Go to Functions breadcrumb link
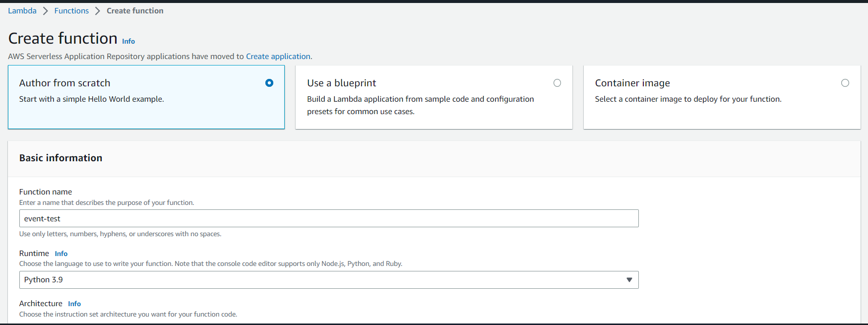Screen dimensions: 868x325 [x=71, y=11]
